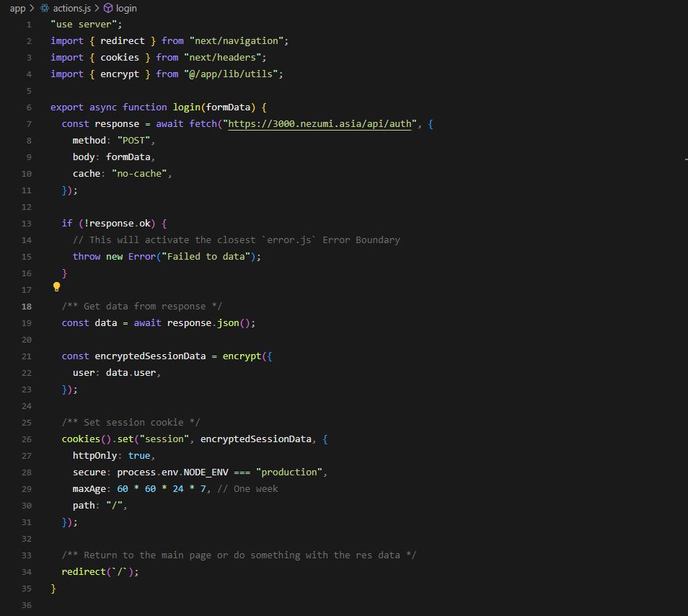Click the redirect call on line 34
This screenshot has height=616, width=688.
(x=84, y=571)
